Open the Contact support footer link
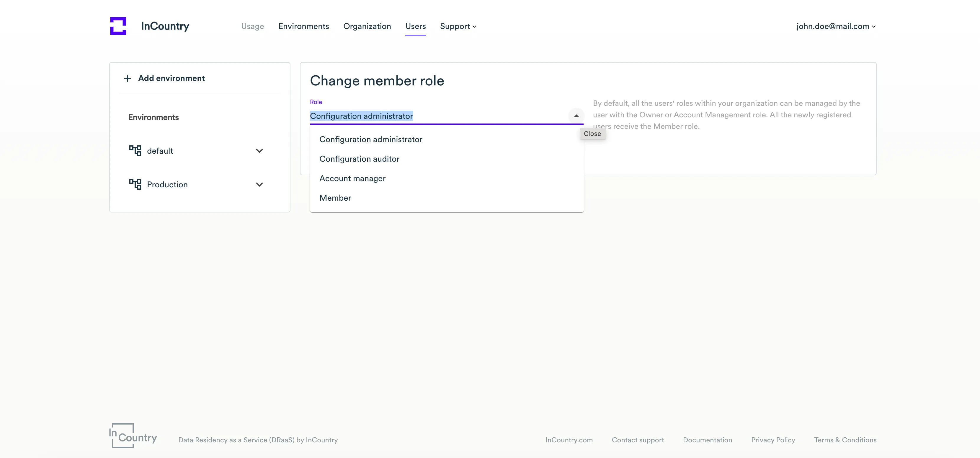Screen dimensions: 980x458 (x=638, y=440)
